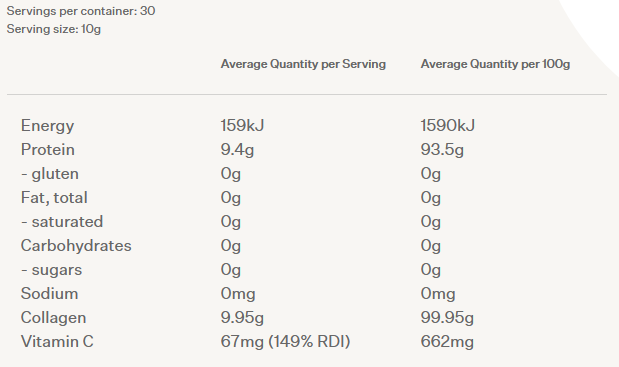Select the gluten row label
Screen dimensions: 619x367
(50, 174)
